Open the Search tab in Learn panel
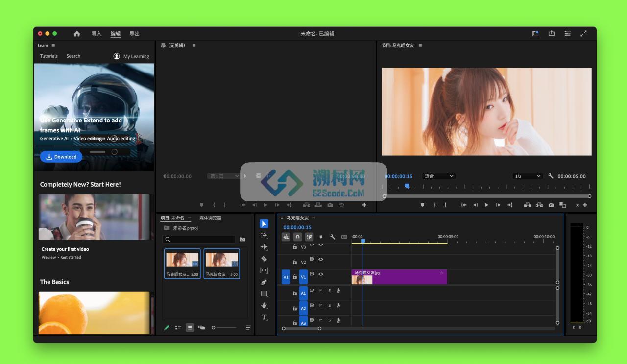This screenshot has height=364, width=627. [73, 56]
